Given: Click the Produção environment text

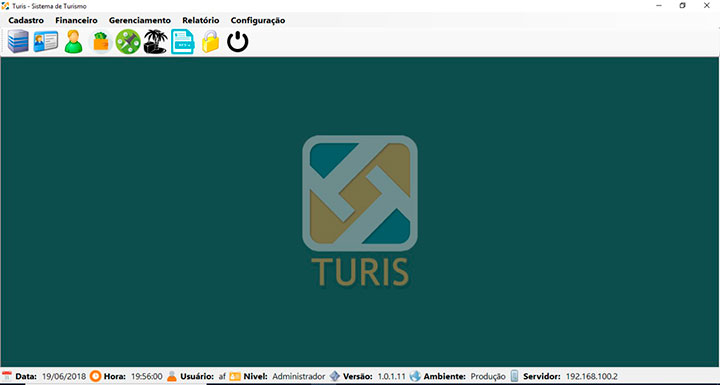Looking at the screenshot, I should (488, 376).
